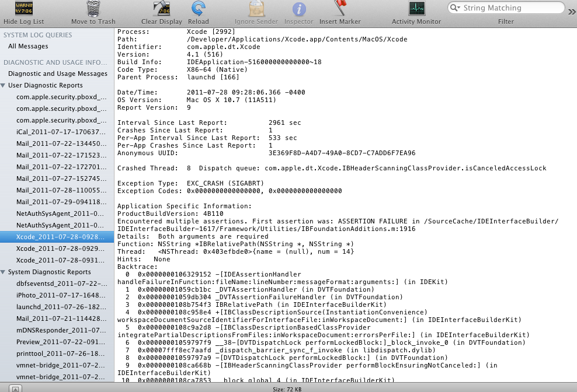
Task: Select the Mail_2011-07-22-171523 report
Action: tap(57, 156)
